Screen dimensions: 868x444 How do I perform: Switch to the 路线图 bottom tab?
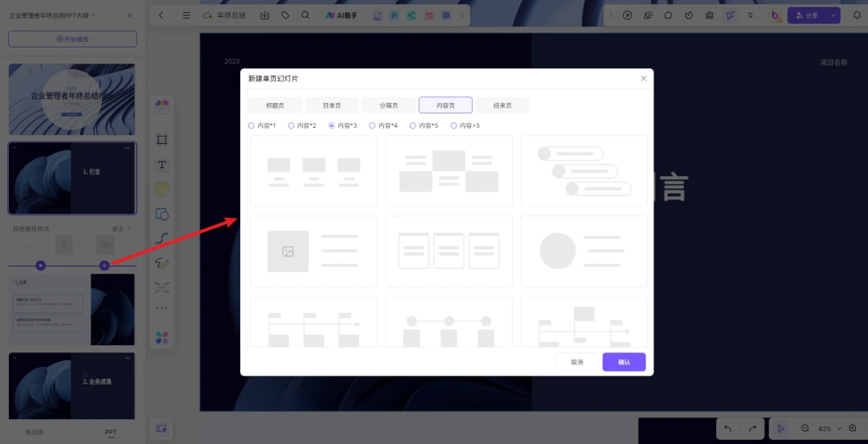[x=35, y=432]
